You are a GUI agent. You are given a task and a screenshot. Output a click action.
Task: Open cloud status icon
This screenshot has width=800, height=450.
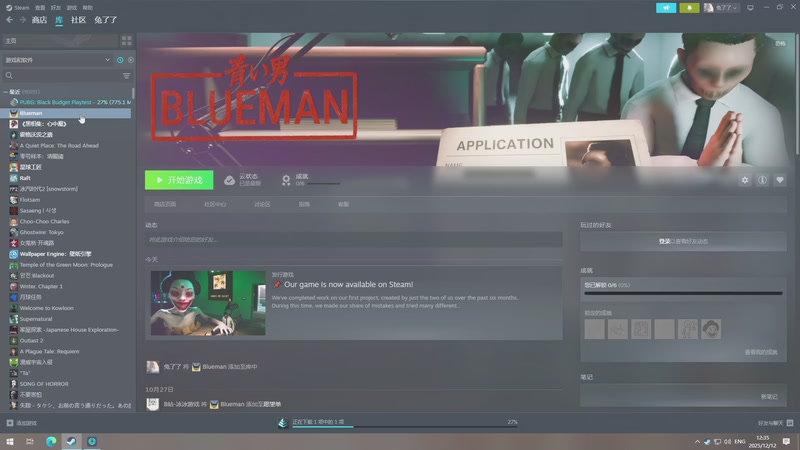click(230, 180)
